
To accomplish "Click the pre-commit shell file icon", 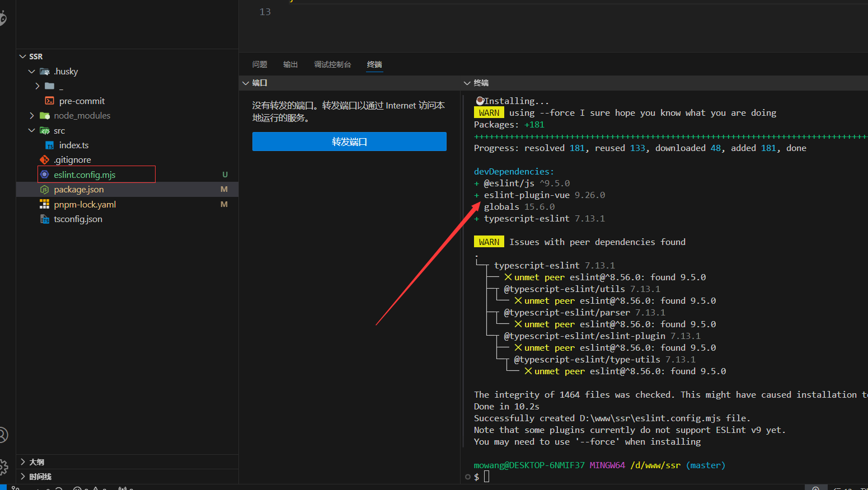I will [50, 101].
